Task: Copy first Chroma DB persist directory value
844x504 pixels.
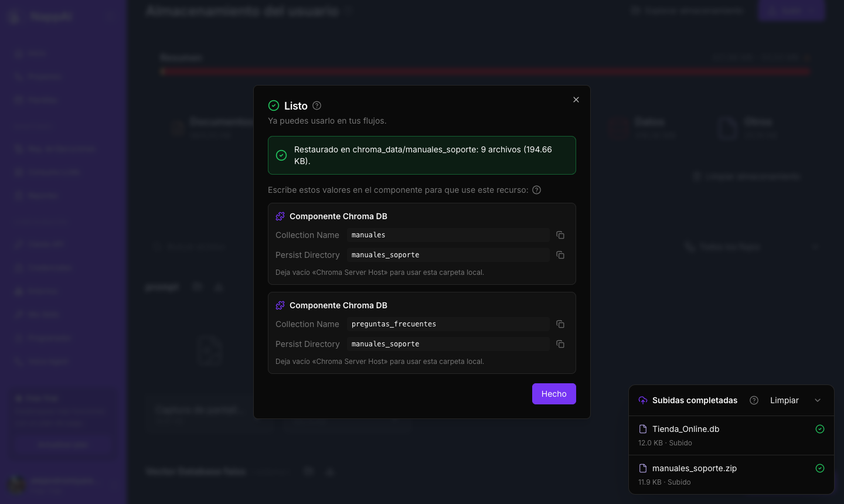Action: click(560, 255)
